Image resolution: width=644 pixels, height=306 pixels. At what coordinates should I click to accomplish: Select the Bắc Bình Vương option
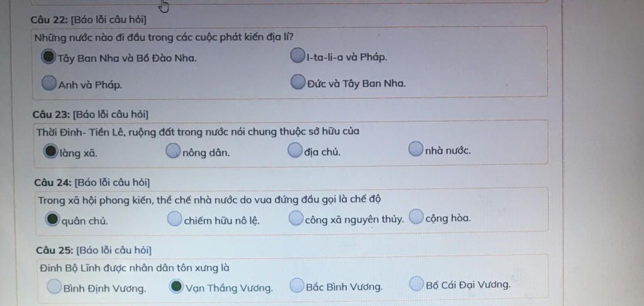point(297,285)
